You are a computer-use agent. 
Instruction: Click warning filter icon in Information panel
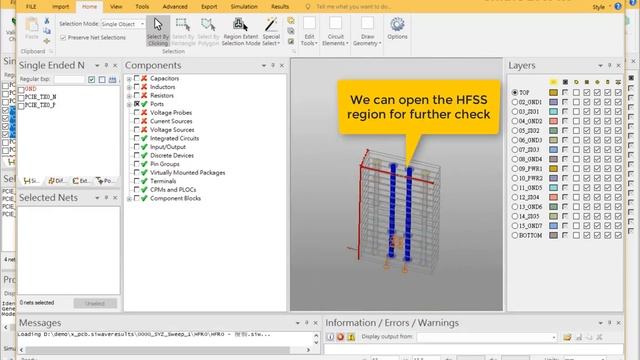351,337
